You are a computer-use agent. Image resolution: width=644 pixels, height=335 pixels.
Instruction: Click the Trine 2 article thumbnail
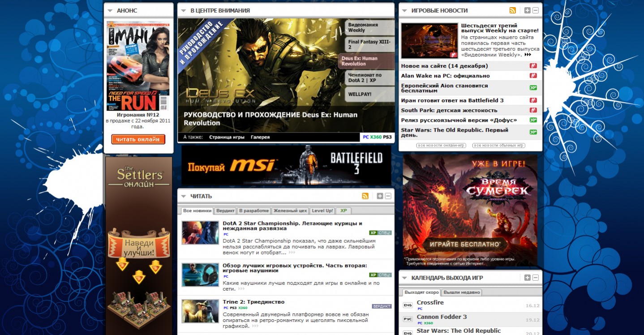pos(200,311)
